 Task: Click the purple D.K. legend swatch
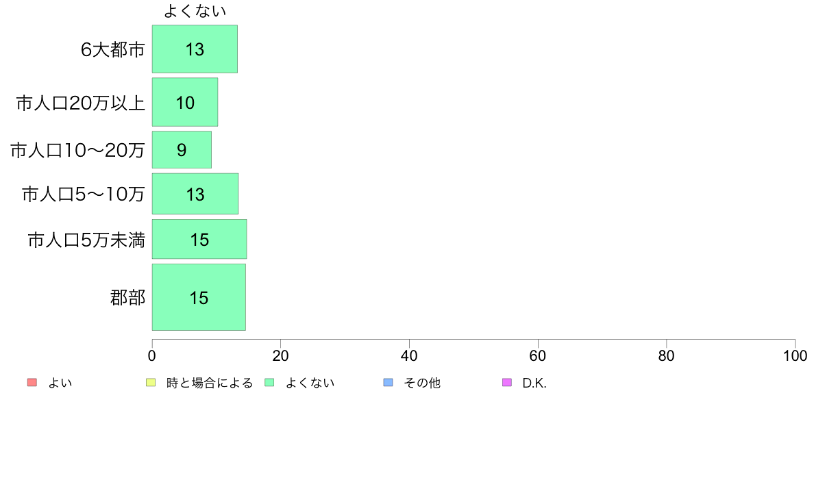coord(506,383)
